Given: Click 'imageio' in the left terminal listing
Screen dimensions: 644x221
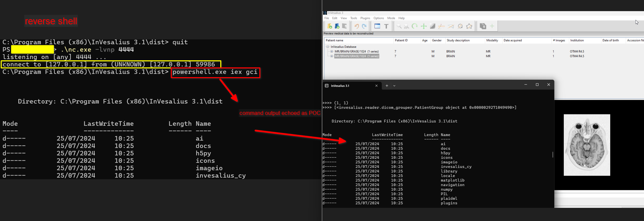Looking at the screenshot, I should pos(209,168).
